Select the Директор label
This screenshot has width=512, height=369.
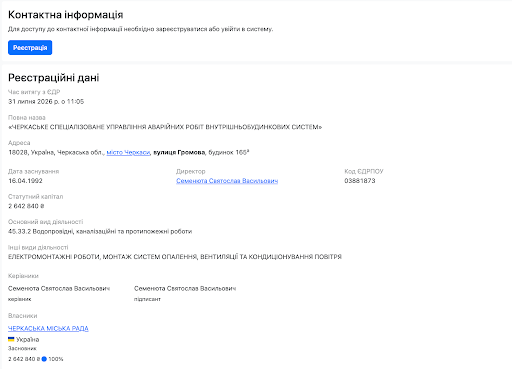pyautogui.click(x=191, y=171)
